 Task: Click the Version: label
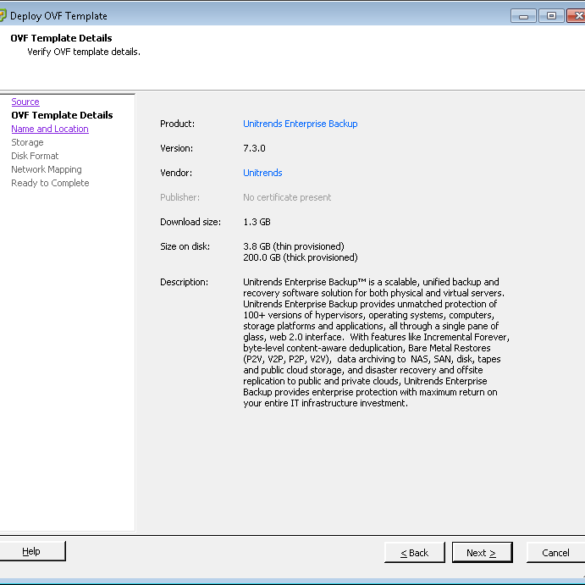coord(176,148)
